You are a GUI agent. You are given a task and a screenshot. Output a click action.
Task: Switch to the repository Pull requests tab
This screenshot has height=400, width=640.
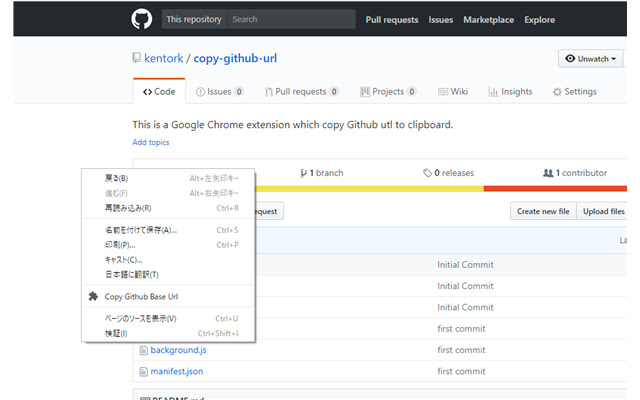(x=302, y=91)
